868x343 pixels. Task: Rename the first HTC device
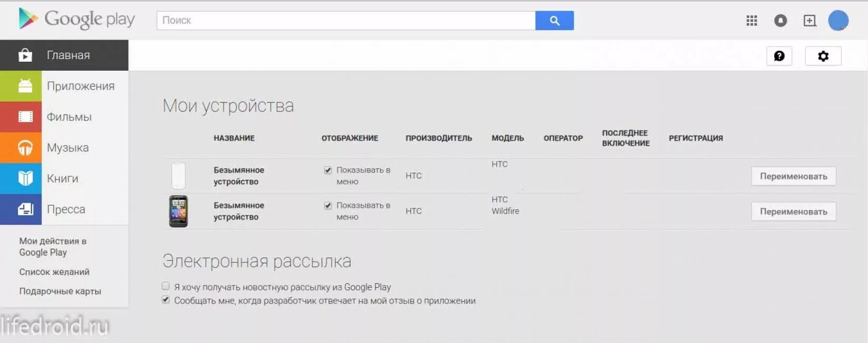[793, 176]
